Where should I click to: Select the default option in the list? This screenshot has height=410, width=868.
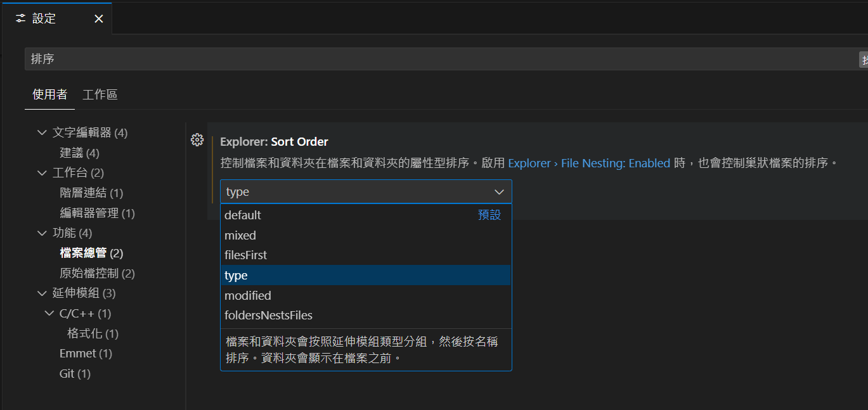pyautogui.click(x=366, y=215)
